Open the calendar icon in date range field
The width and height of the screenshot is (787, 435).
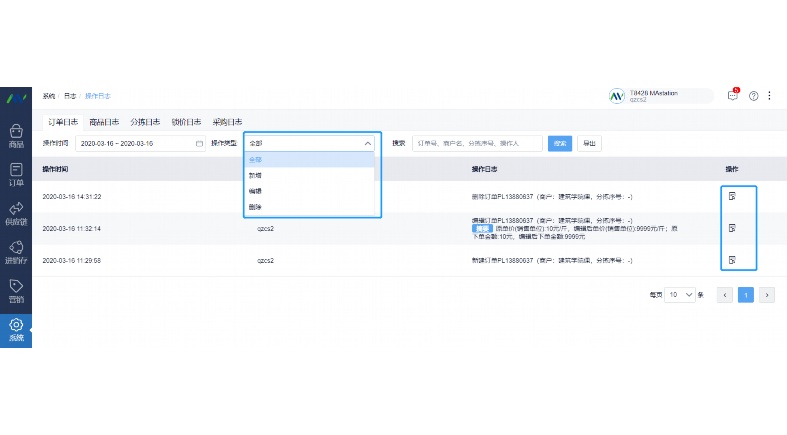(199, 143)
